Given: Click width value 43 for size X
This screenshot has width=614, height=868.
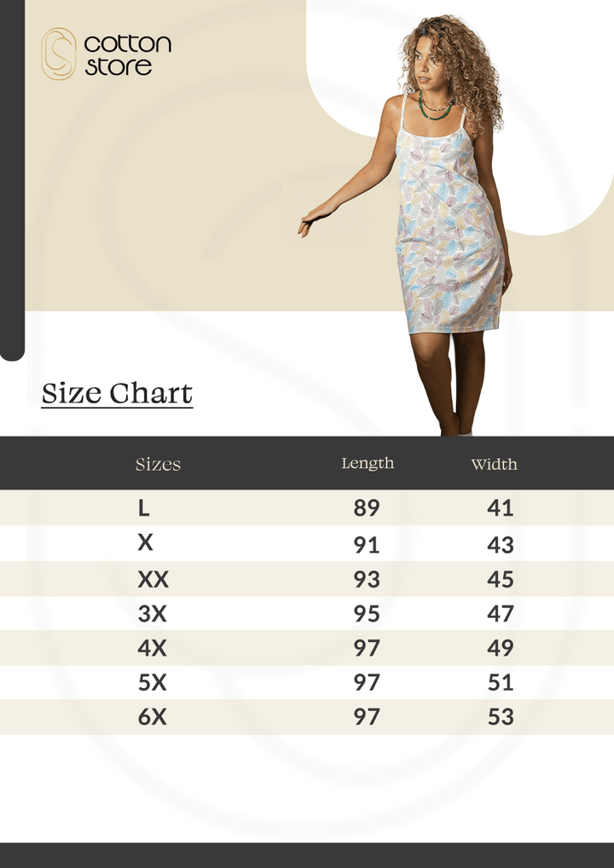Looking at the screenshot, I should click(501, 545).
